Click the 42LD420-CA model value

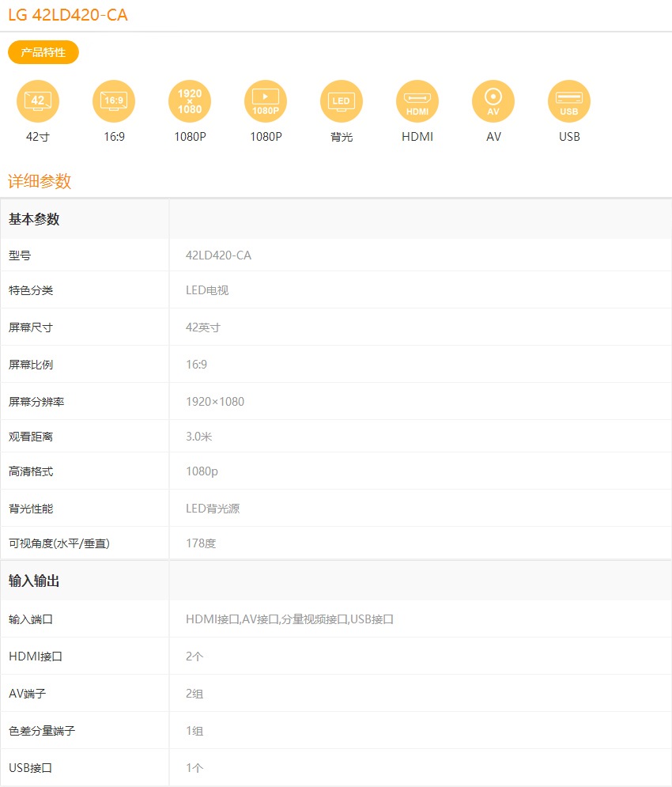point(218,255)
